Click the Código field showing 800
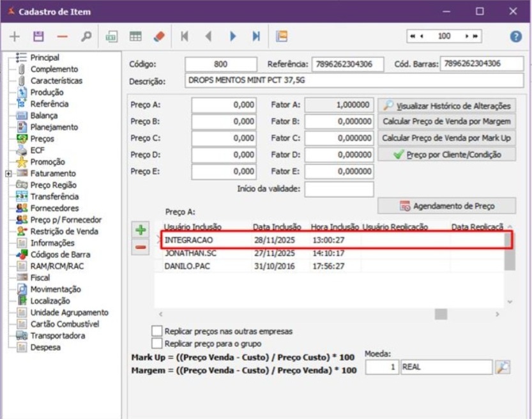The height and width of the screenshot is (419, 532). click(x=221, y=64)
